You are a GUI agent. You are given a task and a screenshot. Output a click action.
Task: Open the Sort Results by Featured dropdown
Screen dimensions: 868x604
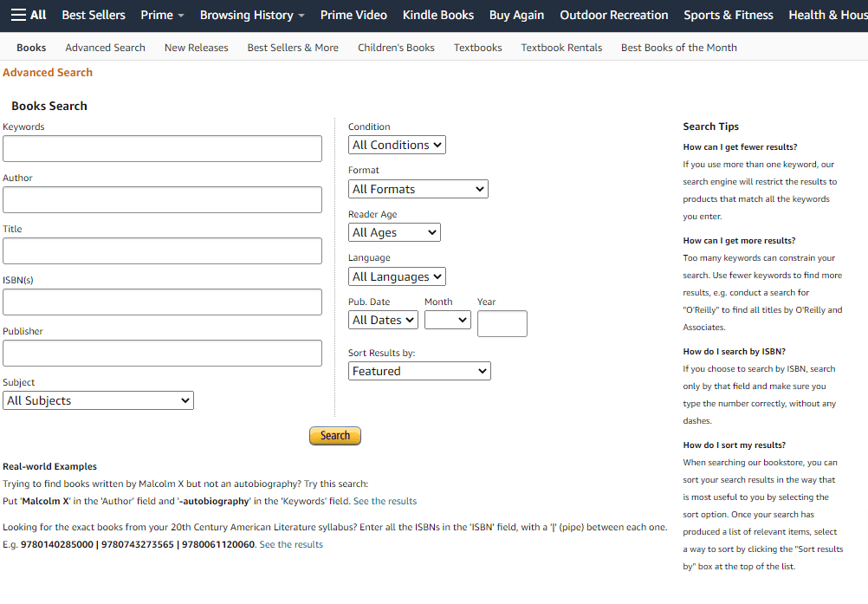coord(419,371)
